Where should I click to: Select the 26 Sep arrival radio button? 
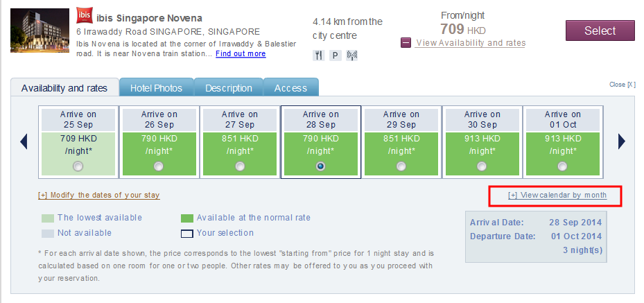[x=159, y=166]
